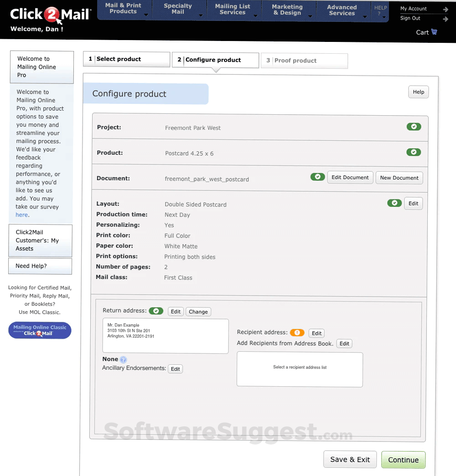Open the survey via the 'here' link

tap(21, 215)
